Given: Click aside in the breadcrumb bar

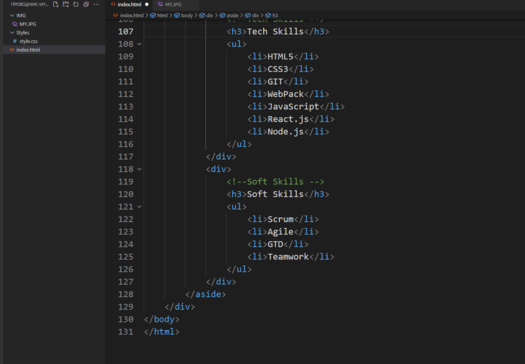Looking at the screenshot, I should tap(233, 15).
